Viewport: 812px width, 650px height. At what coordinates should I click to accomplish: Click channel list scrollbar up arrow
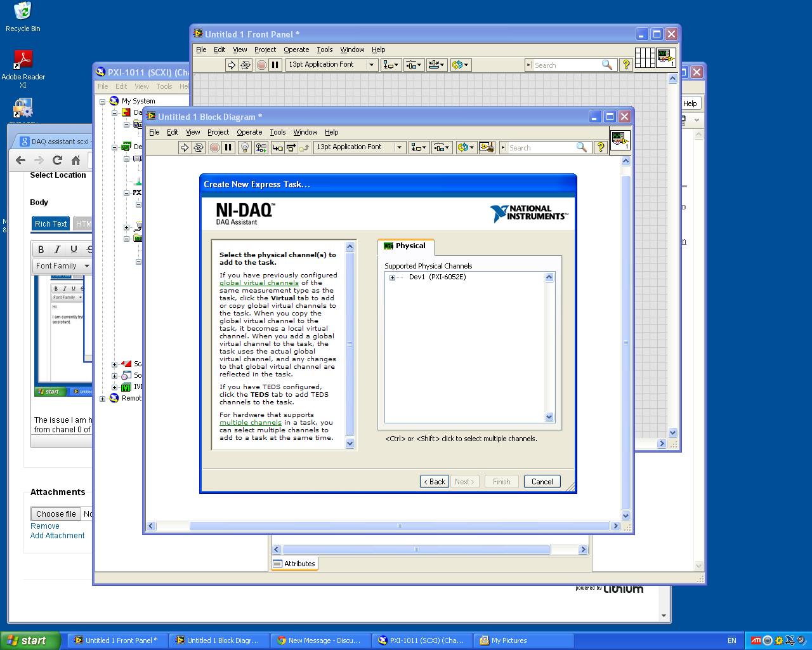point(549,277)
